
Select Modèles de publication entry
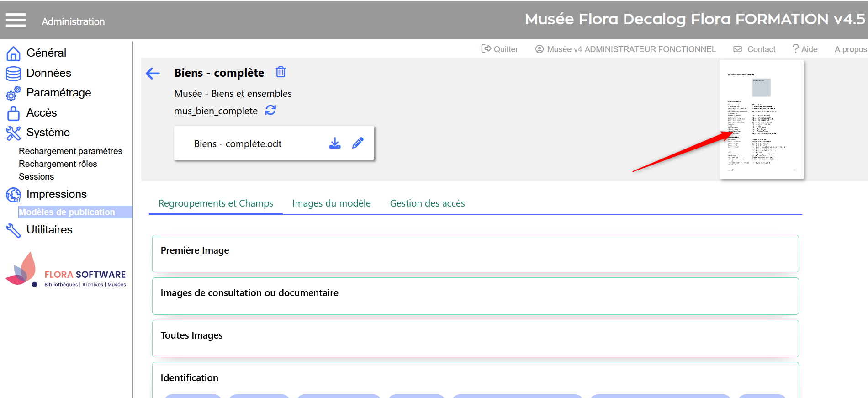[67, 212]
